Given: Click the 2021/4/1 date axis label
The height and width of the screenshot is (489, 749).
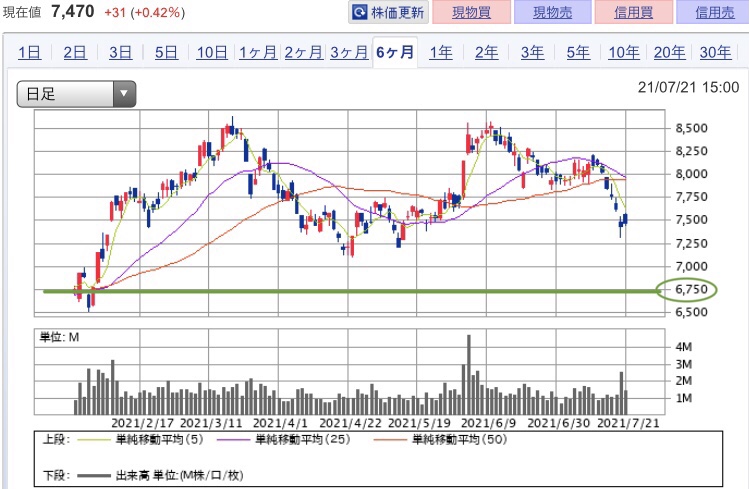Looking at the screenshot, I should point(280,423).
